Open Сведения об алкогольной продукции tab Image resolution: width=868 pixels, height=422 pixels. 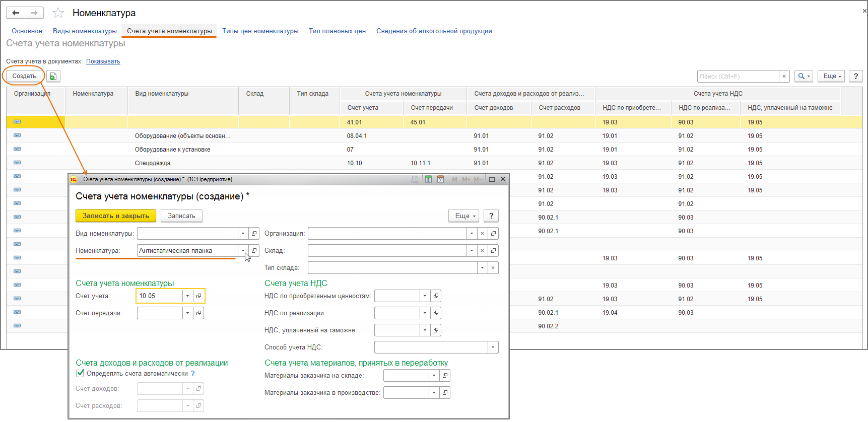[434, 31]
